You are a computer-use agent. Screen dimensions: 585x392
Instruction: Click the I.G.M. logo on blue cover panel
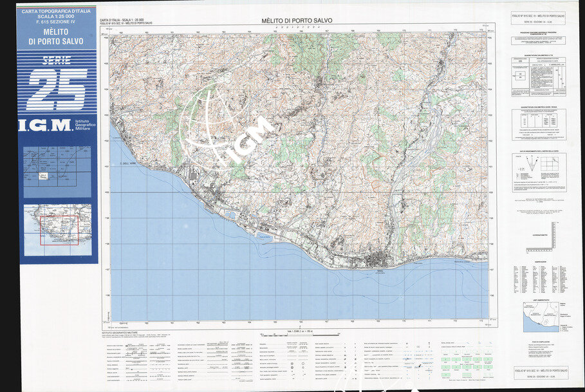(x=44, y=126)
